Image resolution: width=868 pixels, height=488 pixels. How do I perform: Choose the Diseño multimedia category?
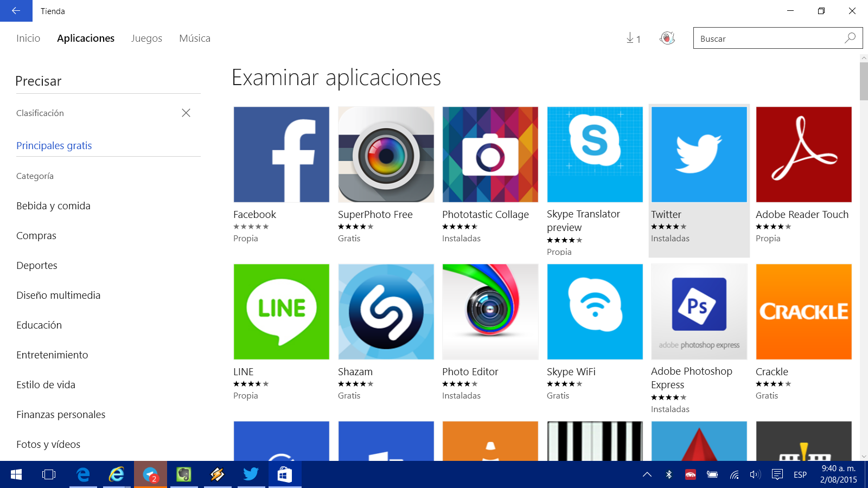(59, 296)
